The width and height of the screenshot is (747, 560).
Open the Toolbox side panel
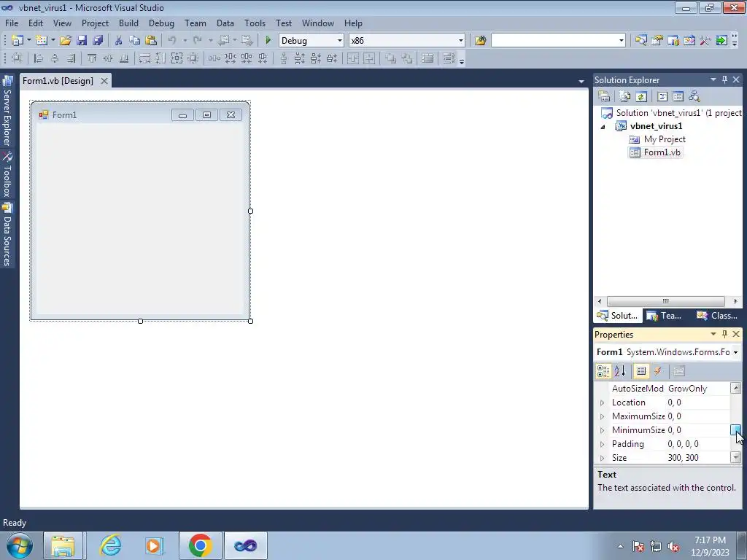(x=7, y=174)
